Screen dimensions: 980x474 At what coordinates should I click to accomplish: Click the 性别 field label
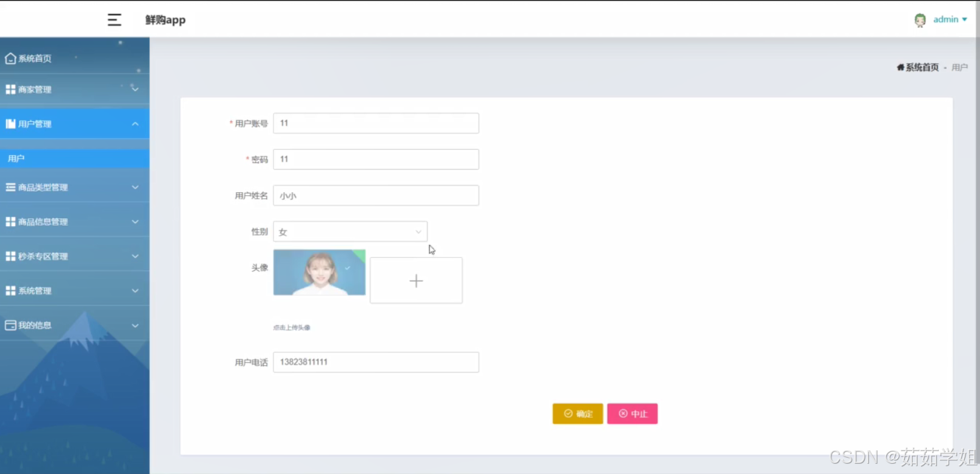260,232
